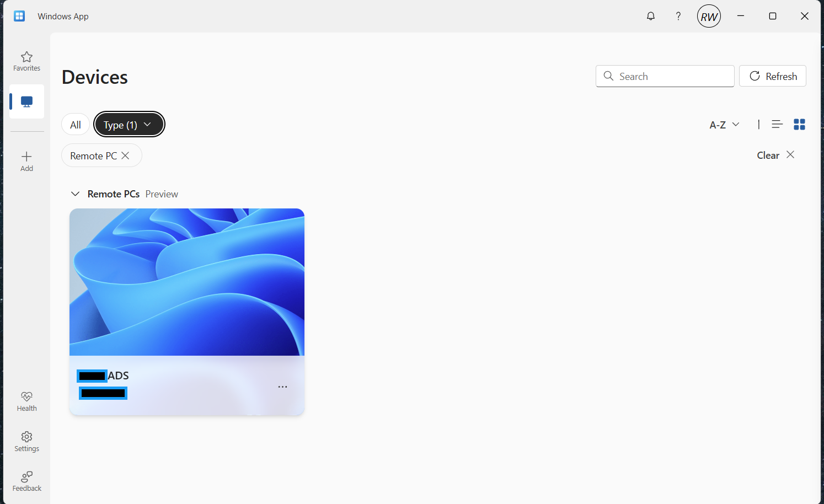
Task: Click into the Search field
Action: 665,76
